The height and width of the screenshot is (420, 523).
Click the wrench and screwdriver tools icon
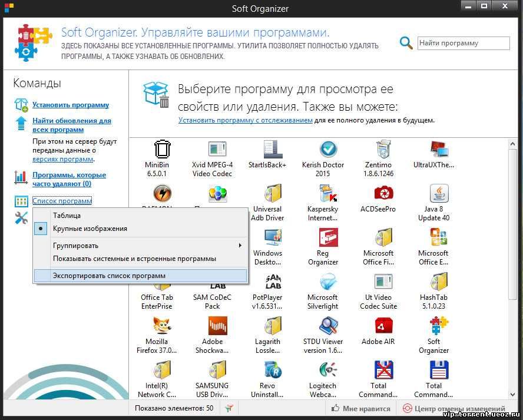[21, 218]
